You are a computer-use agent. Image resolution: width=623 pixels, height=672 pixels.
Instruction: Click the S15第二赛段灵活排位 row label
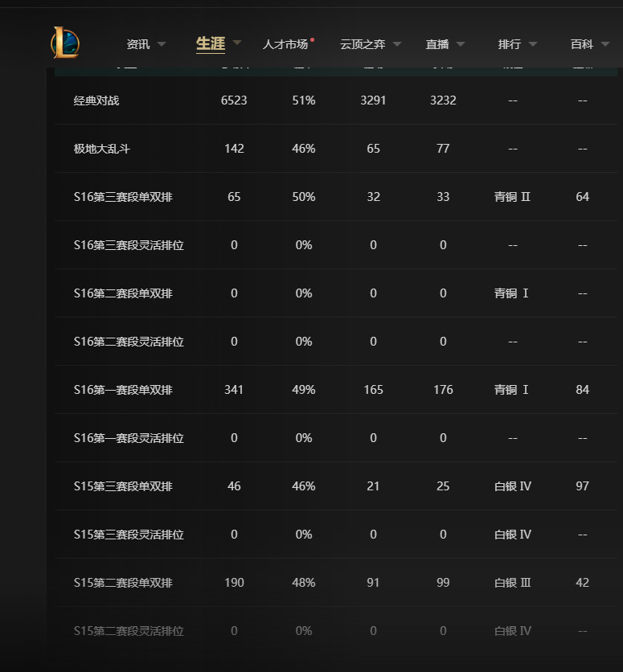pos(129,631)
